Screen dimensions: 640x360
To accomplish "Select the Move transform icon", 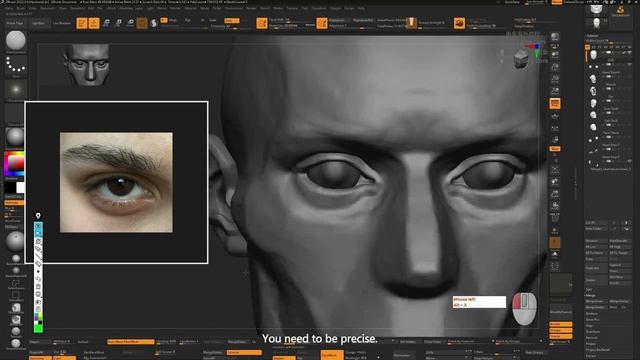I will (x=106, y=23).
